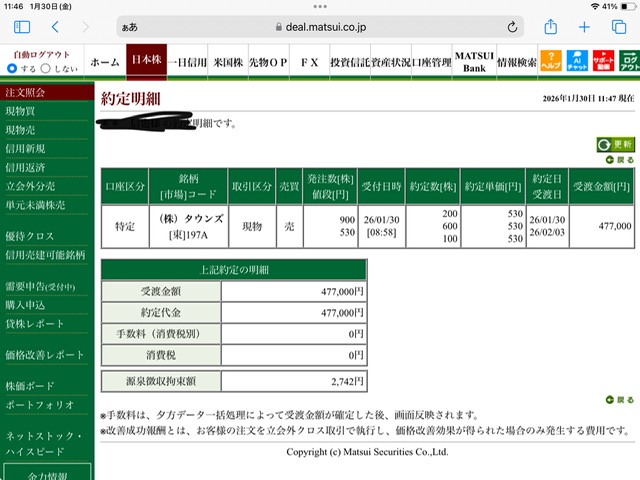Show the tab overview icon
640x480 pixels.
(x=619, y=27)
